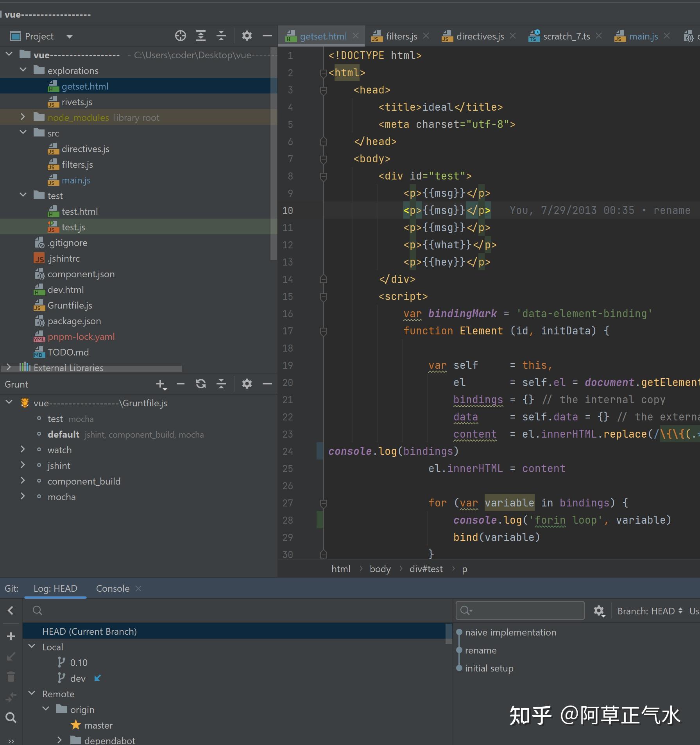Viewport: 700px width, 745px height.
Task: Click Collapse All icon in Project panel
Action: click(x=221, y=36)
